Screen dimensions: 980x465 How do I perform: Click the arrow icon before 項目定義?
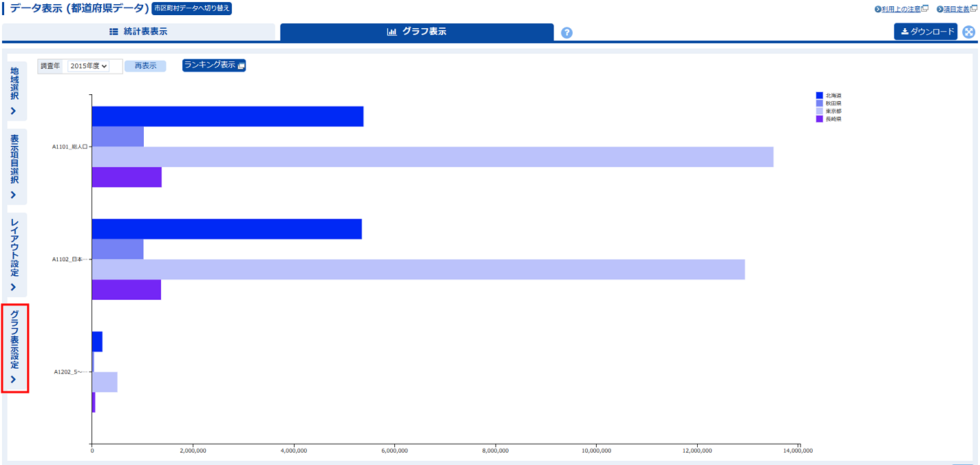click(939, 9)
